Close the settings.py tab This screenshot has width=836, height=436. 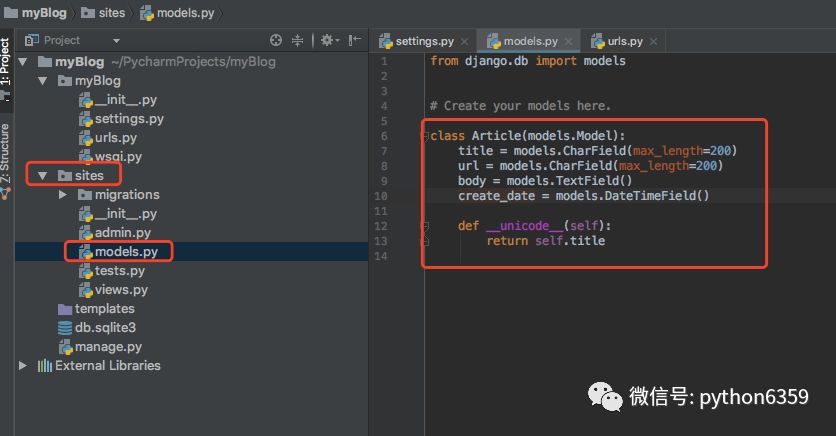[x=464, y=42]
